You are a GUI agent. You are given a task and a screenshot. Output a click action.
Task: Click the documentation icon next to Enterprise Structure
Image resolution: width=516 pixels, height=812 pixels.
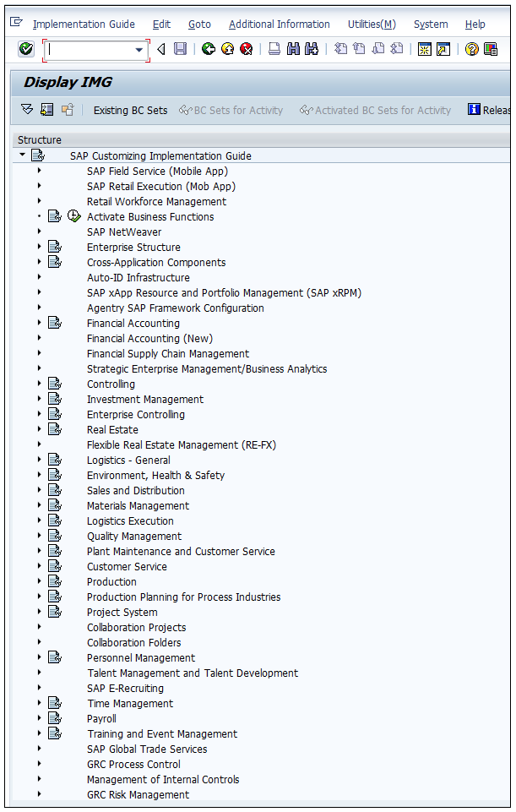pos(55,247)
